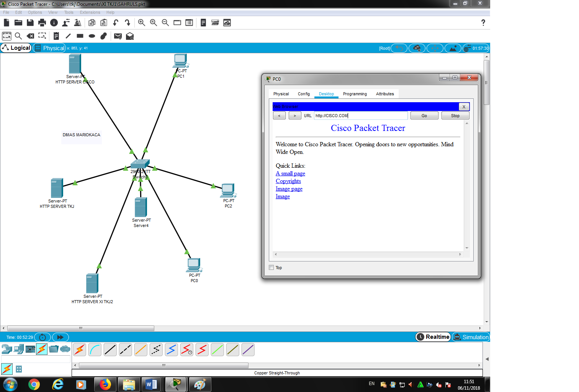Image resolution: width=579 pixels, height=392 pixels.
Task: Pick the light-blue Console cable
Action: point(95,350)
